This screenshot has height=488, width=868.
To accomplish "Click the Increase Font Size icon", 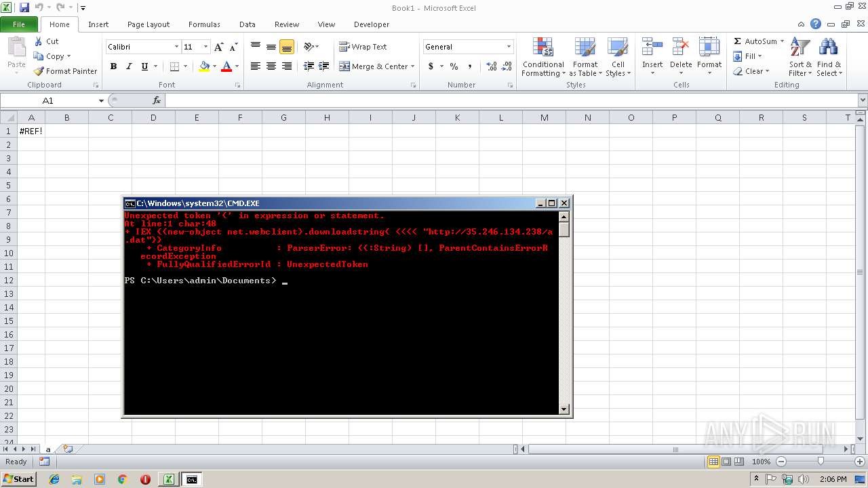I will 218,47.
